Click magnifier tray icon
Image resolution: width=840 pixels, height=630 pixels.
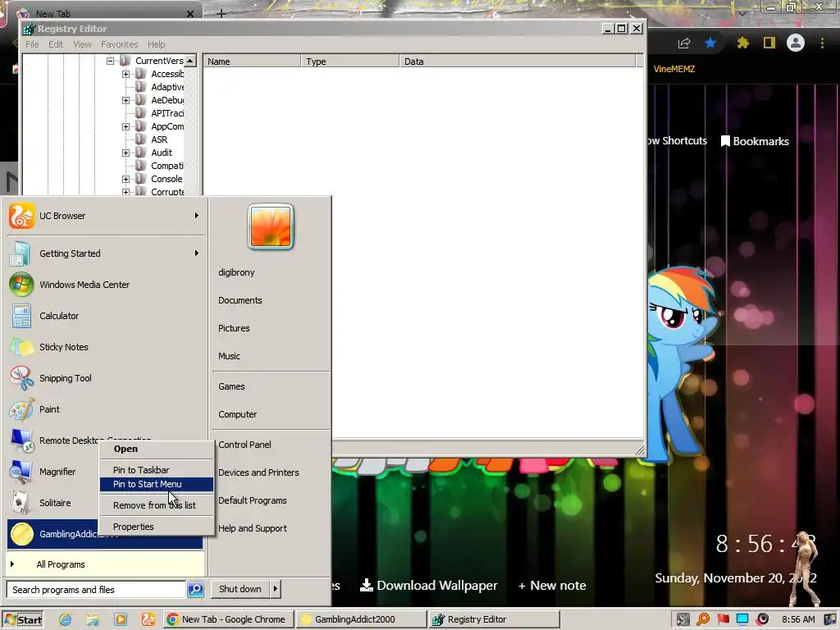[703, 619]
